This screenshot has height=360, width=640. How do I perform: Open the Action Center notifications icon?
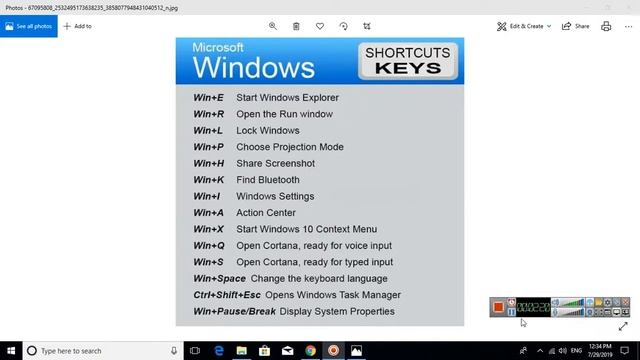(624, 351)
